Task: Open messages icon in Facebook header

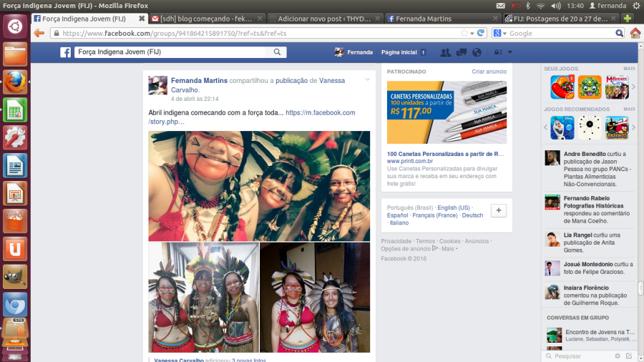Action: coord(462,52)
